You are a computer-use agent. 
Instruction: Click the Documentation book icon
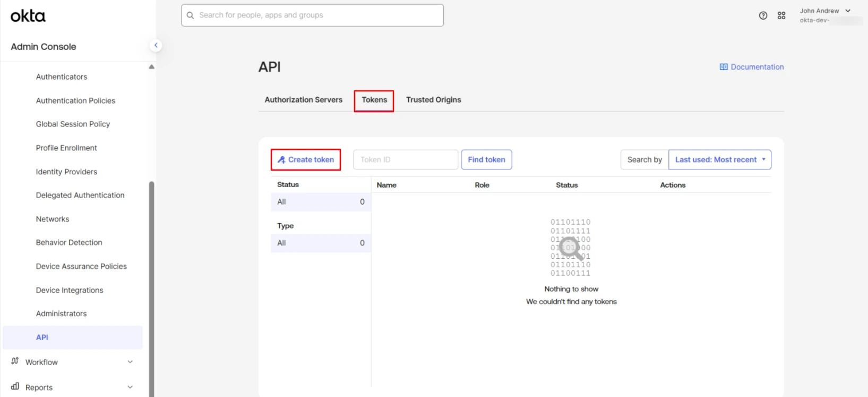(x=724, y=67)
